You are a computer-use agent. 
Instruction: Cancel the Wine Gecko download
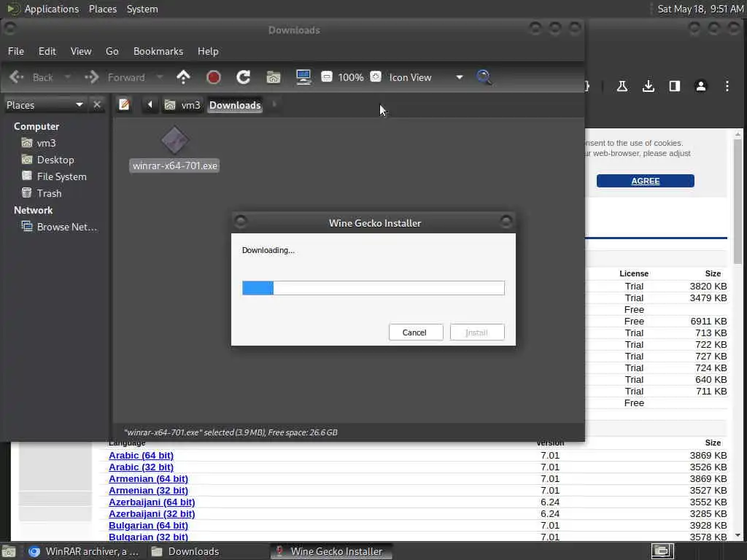click(415, 332)
